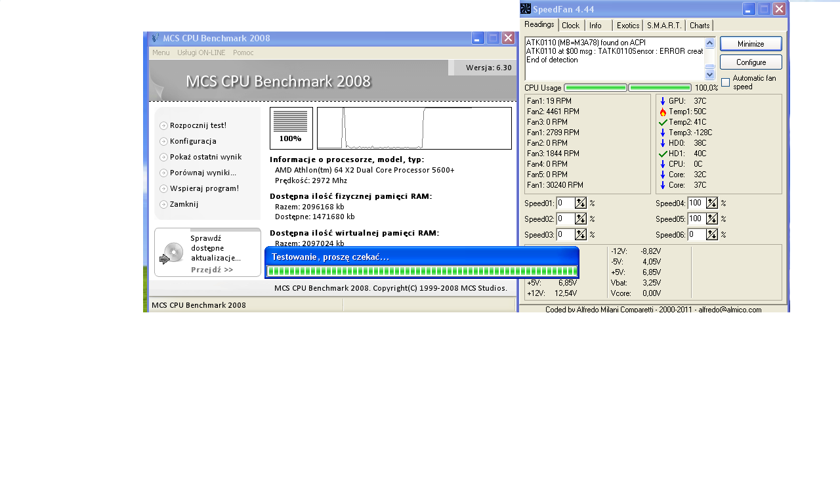The height and width of the screenshot is (504, 840).
Task: Click the Rozpocznij test! link
Action: pos(198,125)
